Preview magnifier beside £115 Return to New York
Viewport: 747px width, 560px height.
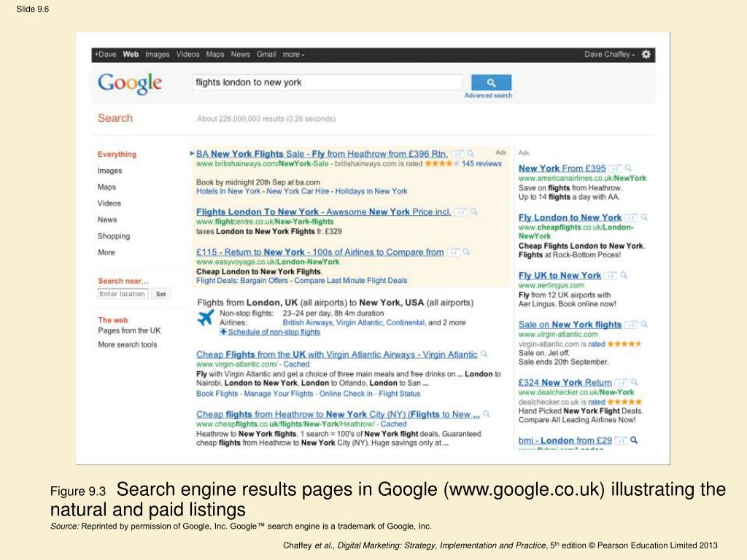point(466,252)
